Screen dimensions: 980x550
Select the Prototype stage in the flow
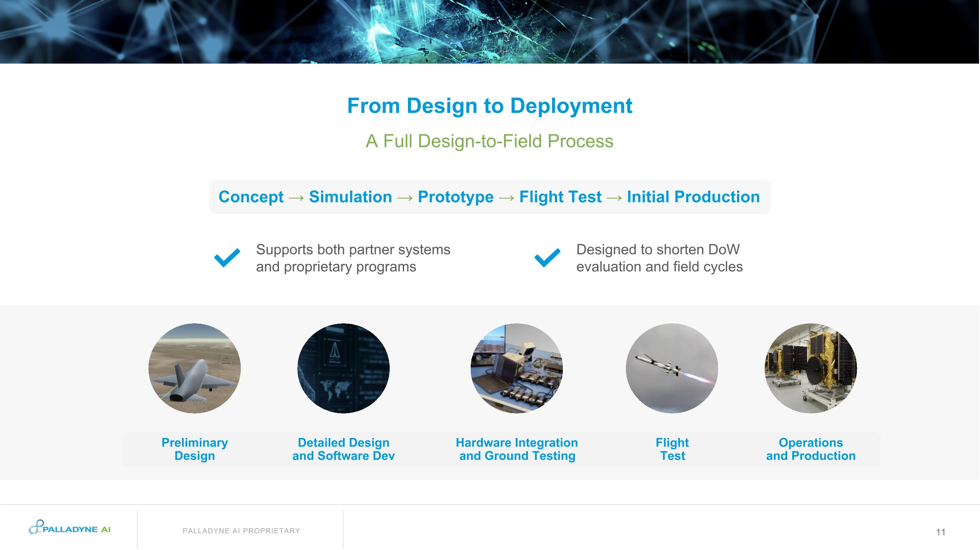pos(455,197)
